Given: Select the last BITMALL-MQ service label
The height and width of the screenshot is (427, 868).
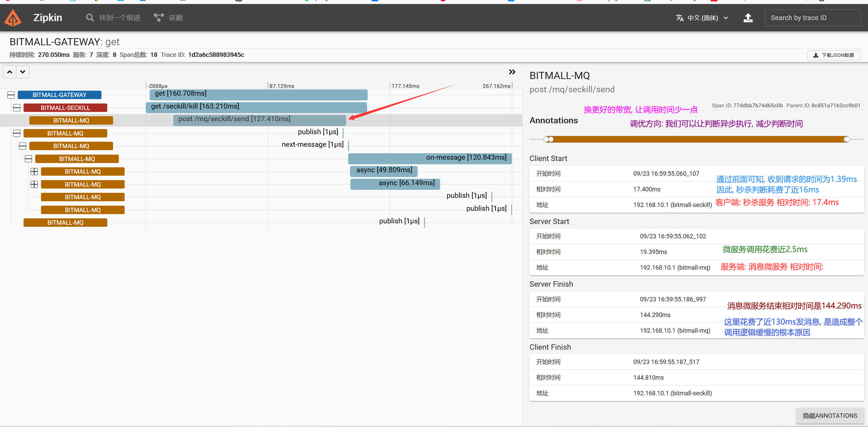Looking at the screenshot, I should (65, 223).
